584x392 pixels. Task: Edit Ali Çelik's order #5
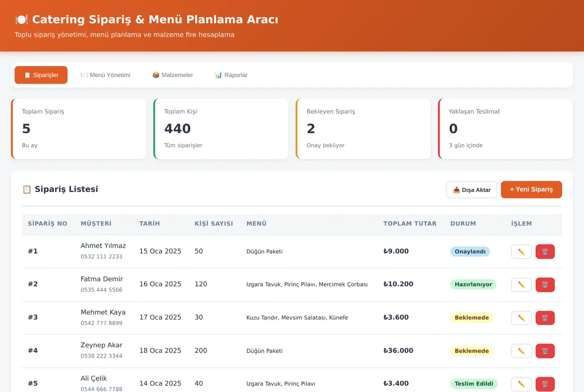coord(521,384)
